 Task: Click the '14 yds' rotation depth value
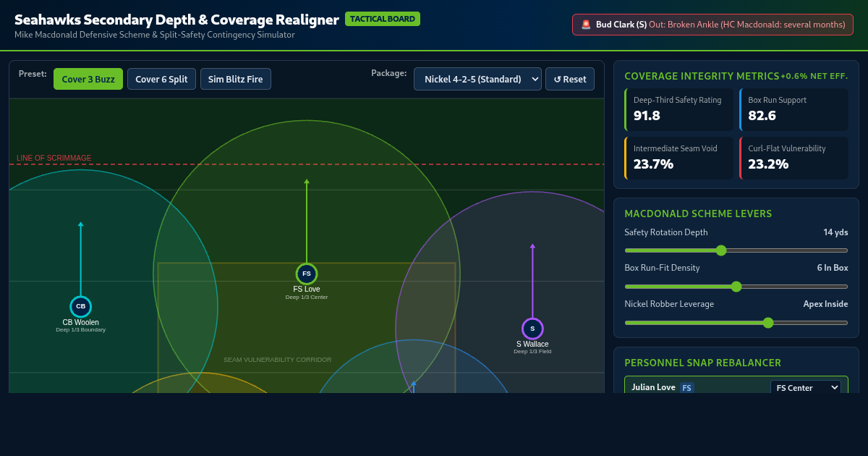point(835,232)
